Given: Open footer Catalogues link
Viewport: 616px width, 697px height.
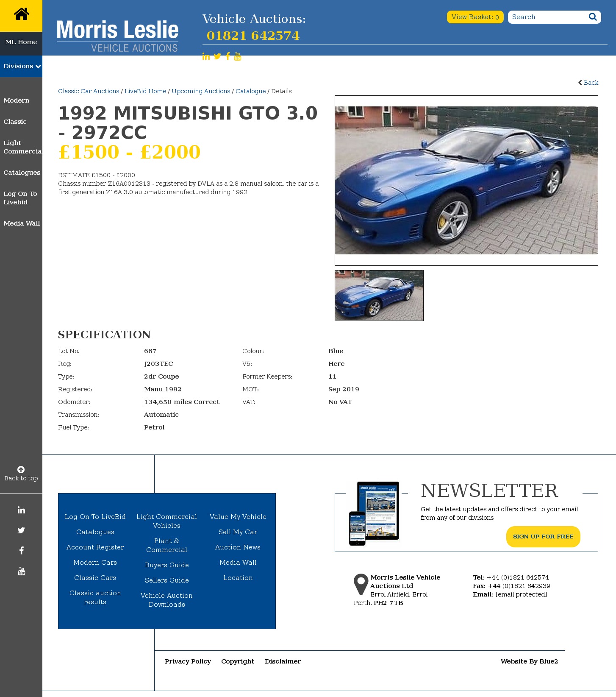Looking at the screenshot, I should (95, 532).
